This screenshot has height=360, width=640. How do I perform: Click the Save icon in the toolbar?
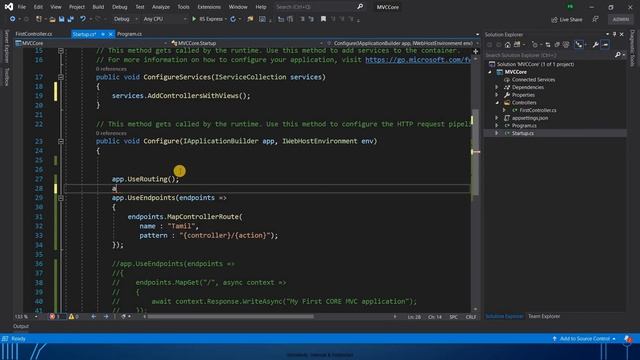coord(61,19)
